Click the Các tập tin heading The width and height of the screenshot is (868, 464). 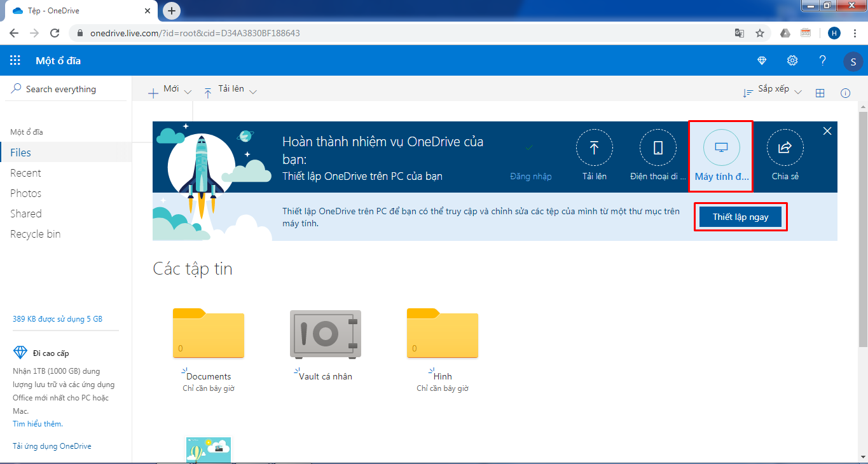pos(193,269)
